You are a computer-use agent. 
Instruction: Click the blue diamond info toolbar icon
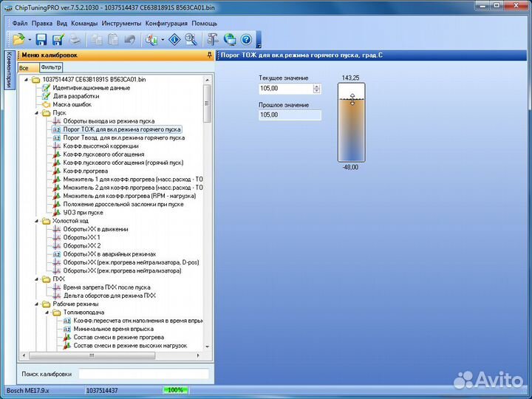pyautogui.click(x=174, y=39)
